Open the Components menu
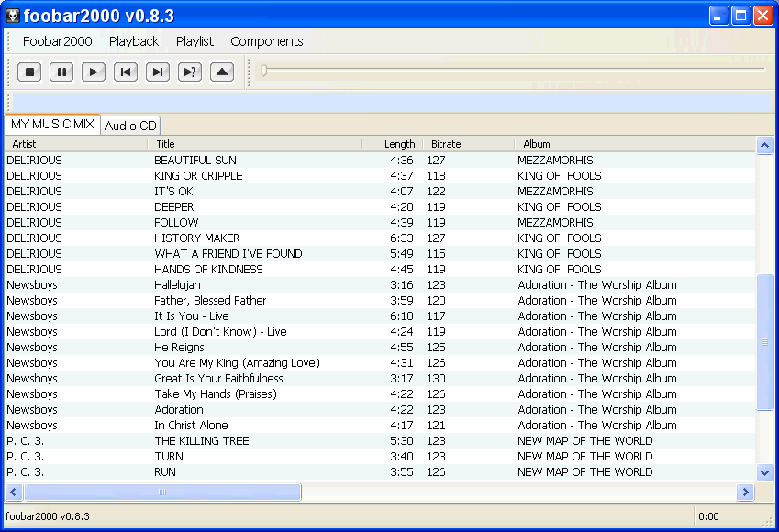This screenshot has height=532, width=779. pos(267,41)
